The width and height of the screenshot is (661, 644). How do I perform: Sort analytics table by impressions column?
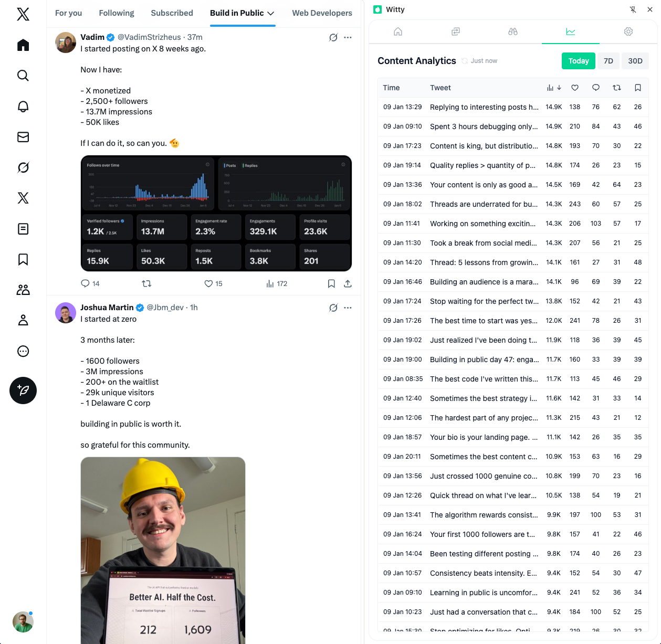pyautogui.click(x=553, y=88)
